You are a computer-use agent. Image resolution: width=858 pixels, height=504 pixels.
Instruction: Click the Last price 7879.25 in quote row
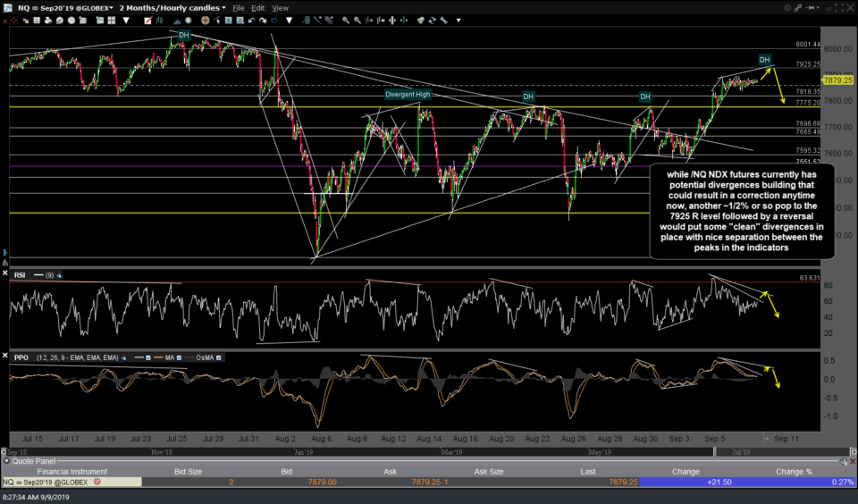pos(623,483)
